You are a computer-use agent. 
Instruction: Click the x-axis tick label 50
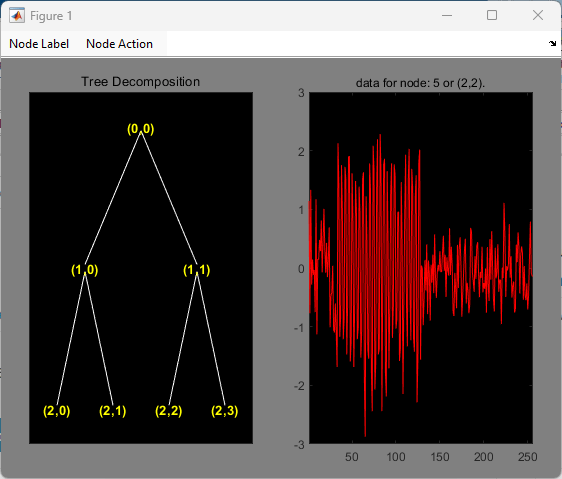coord(352,457)
